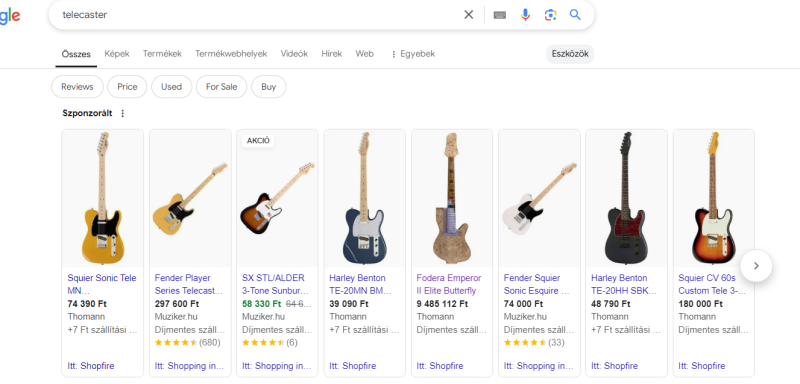Switch to the Videók tab

click(x=294, y=54)
